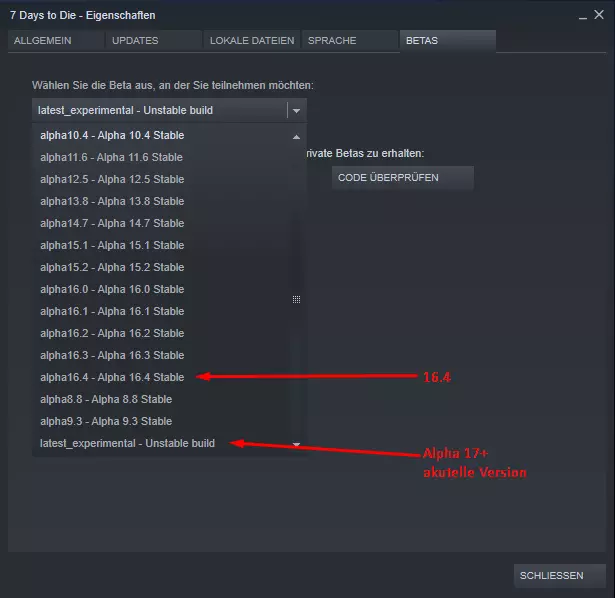This screenshot has width=615, height=598.
Task: Select alpha14.7 - Alpha 14.7 Stable
Action: pyautogui.click(x=162, y=223)
